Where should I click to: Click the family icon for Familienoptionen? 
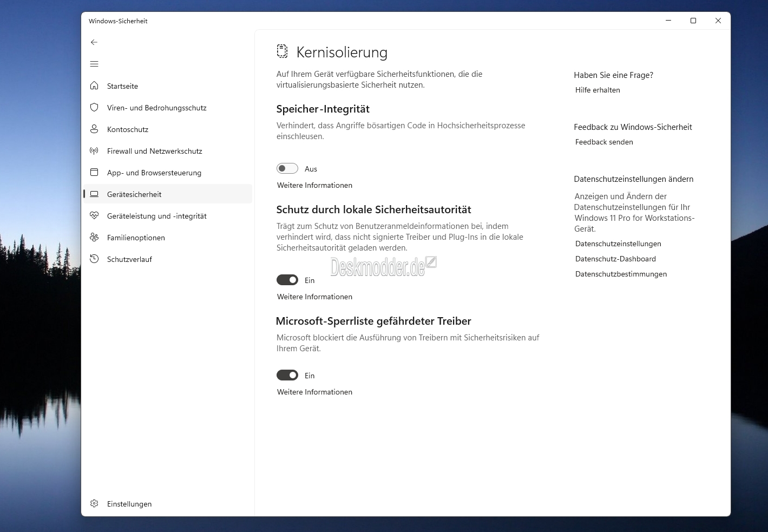[x=94, y=237]
